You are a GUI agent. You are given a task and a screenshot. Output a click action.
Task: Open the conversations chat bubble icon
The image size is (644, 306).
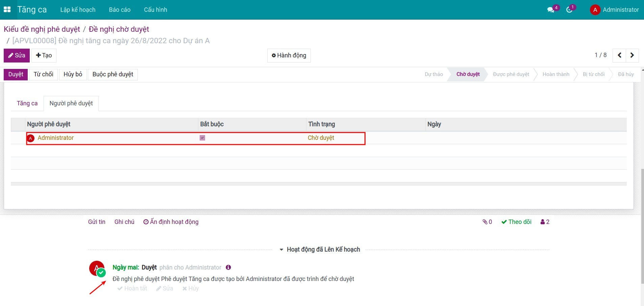tap(551, 9)
